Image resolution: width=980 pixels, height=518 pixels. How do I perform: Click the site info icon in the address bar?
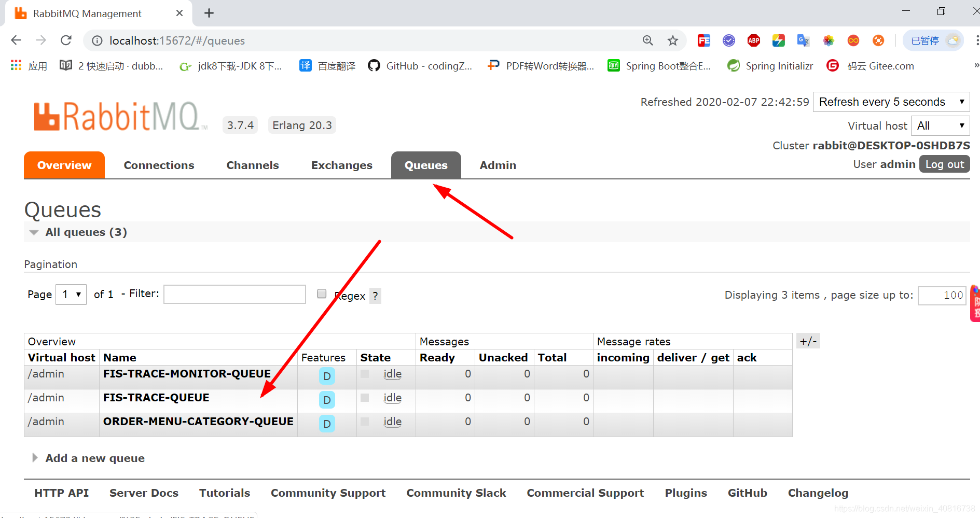[97, 40]
